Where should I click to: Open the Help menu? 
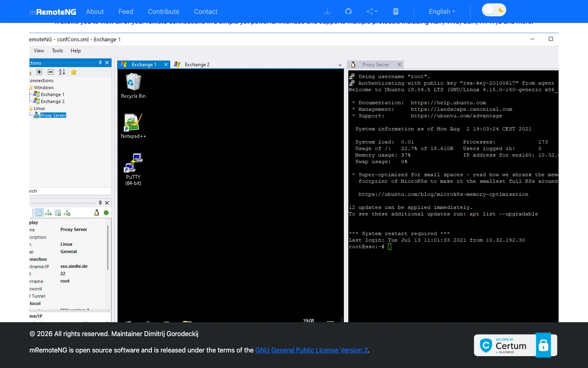pyautogui.click(x=76, y=51)
